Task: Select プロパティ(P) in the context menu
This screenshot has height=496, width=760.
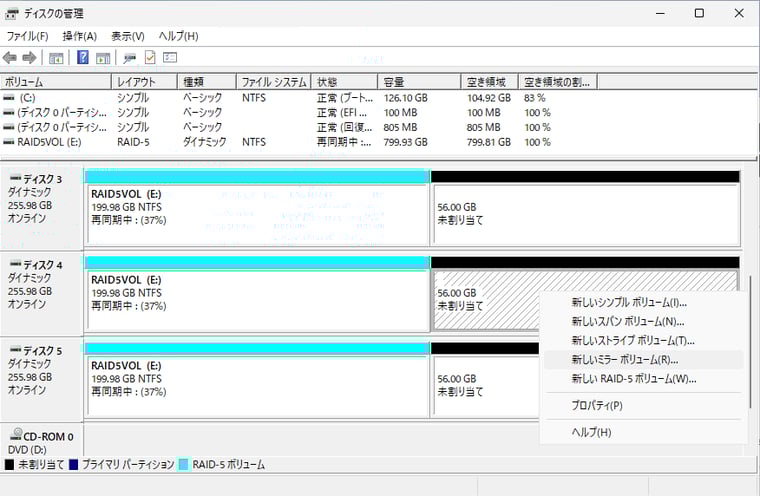Action: (597, 405)
